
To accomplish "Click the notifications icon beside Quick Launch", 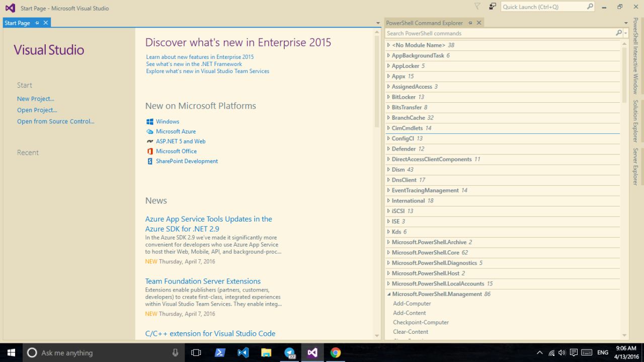I will pos(493,7).
